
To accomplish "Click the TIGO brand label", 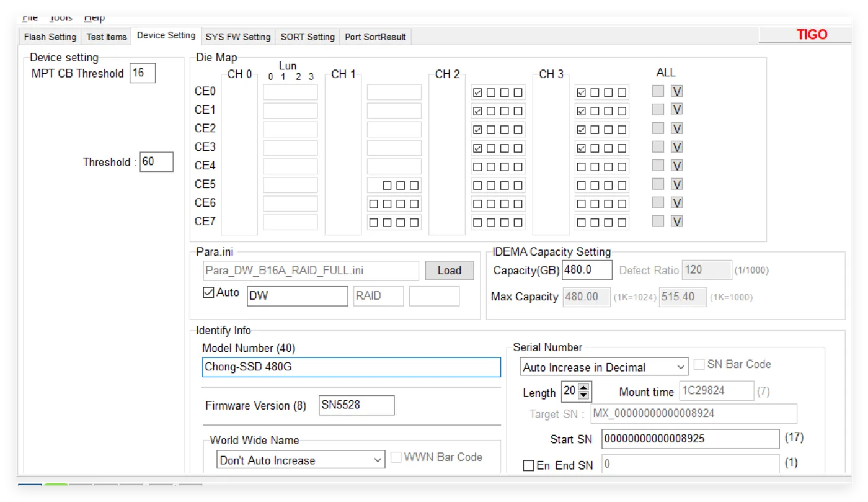I will coord(812,35).
